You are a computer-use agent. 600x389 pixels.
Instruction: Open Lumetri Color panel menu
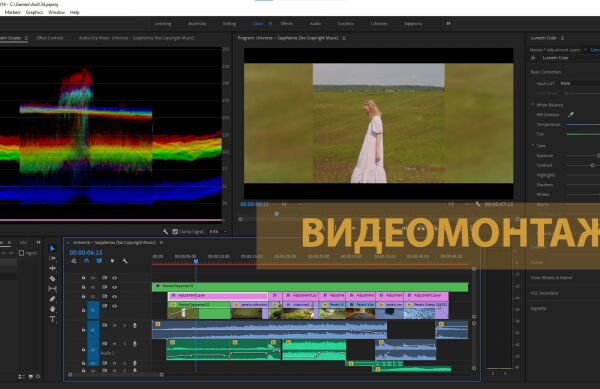[562, 38]
